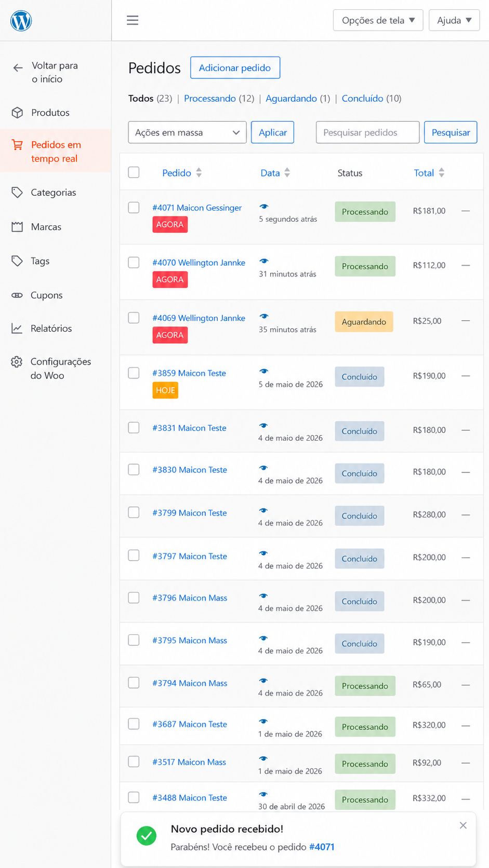Preview order #3687 with the eye icon
The image size is (489, 868).
(x=263, y=722)
